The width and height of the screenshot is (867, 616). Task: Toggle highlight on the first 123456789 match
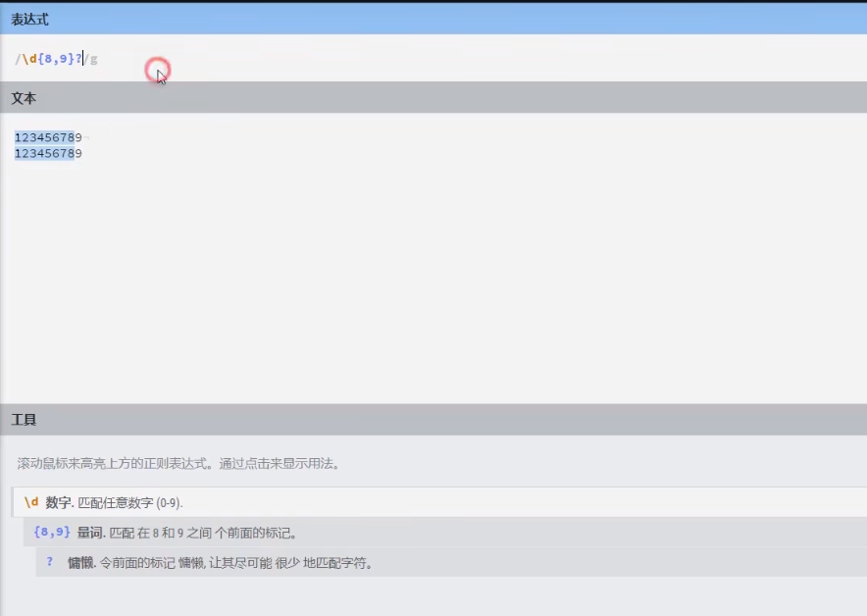click(44, 137)
